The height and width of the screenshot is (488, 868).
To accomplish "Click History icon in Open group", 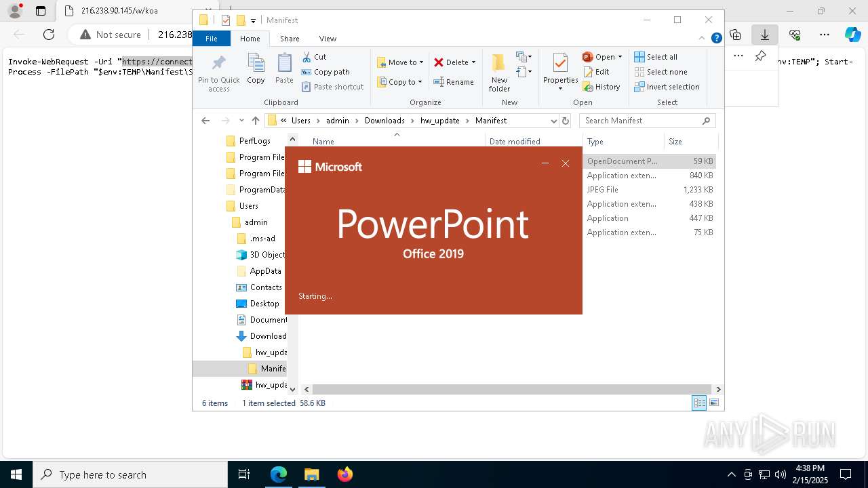I will [x=588, y=87].
